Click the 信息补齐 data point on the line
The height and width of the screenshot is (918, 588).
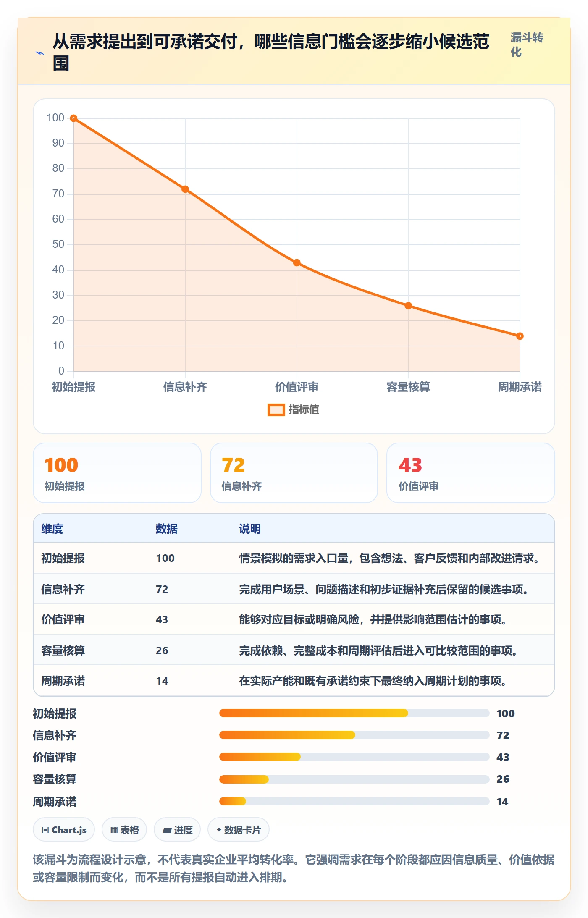tap(185, 189)
